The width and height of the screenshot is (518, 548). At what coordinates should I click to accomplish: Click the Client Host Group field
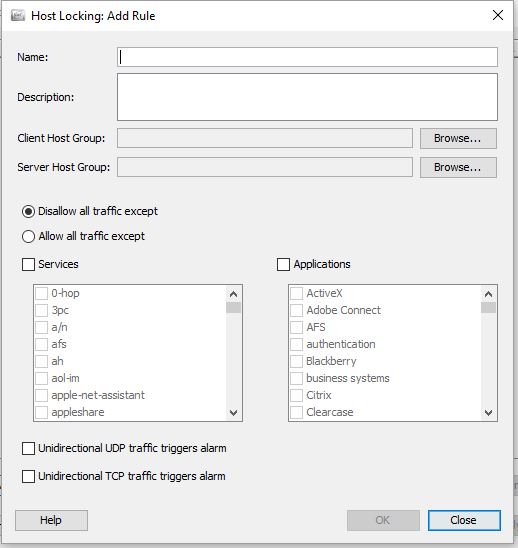[x=265, y=138]
